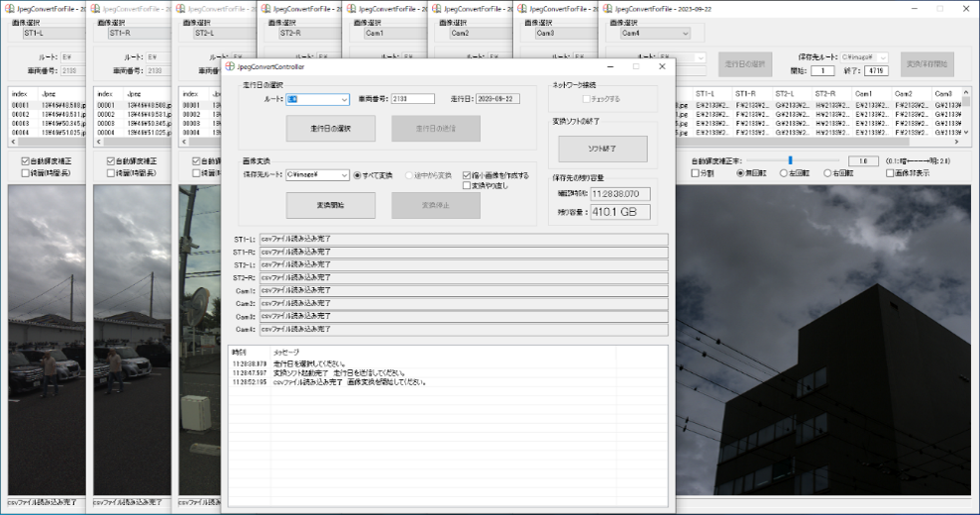Click the app icon of the ST1-R window
The image size is (980, 515).
(96, 9)
